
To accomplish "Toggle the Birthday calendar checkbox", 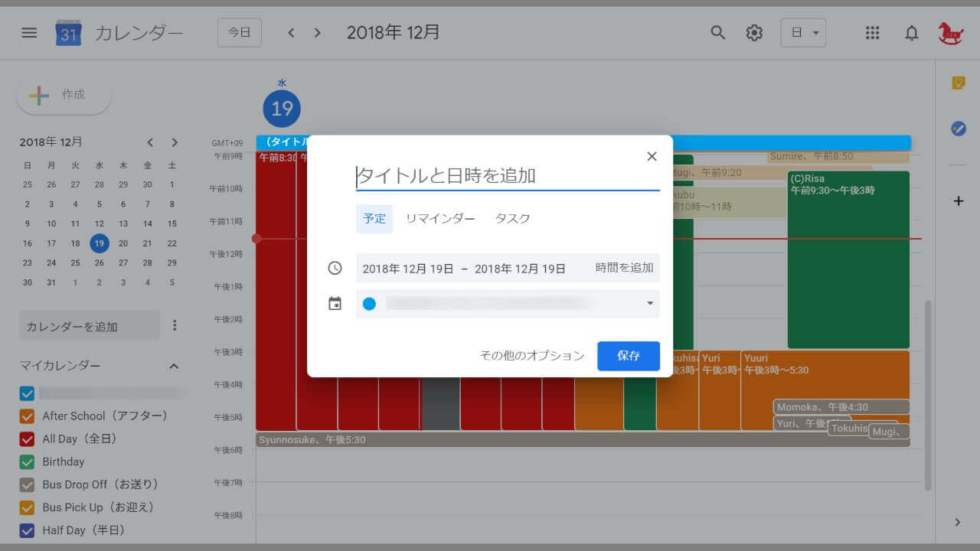I will tap(28, 462).
